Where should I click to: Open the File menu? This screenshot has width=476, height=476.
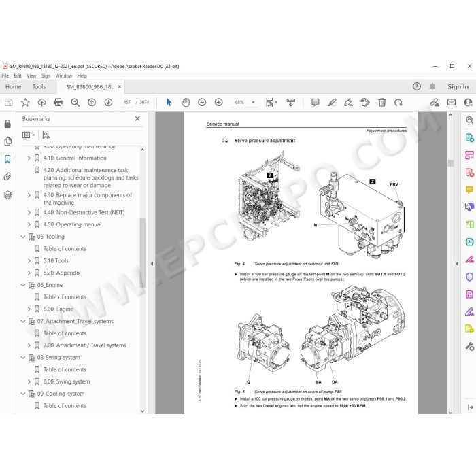(5, 76)
